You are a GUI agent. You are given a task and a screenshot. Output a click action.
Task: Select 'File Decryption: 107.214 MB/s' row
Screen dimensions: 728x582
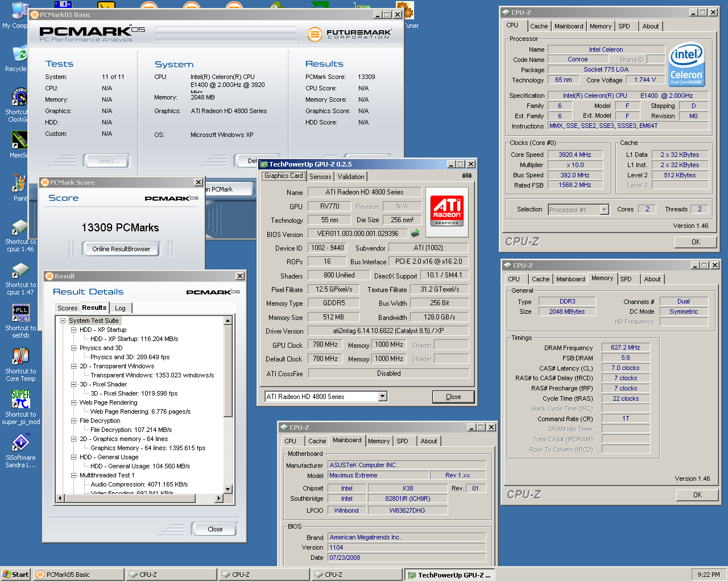point(131,430)
